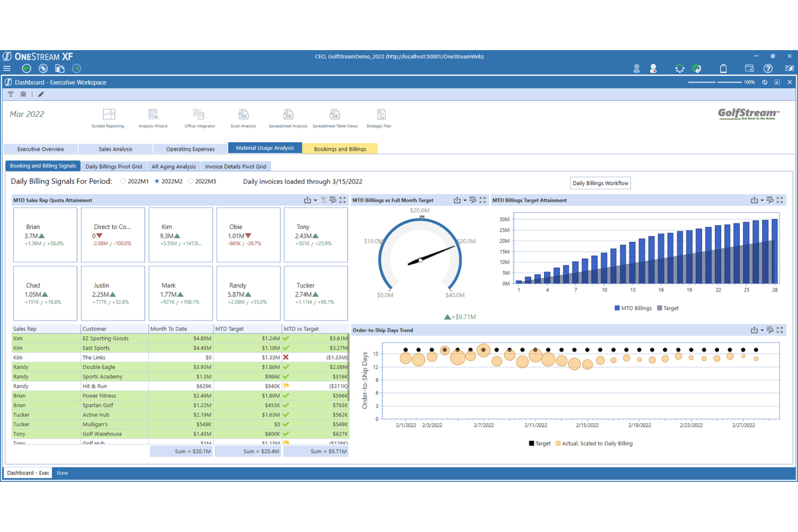
Task: Open the favorites window-star icon
Action: click(749, 68)
